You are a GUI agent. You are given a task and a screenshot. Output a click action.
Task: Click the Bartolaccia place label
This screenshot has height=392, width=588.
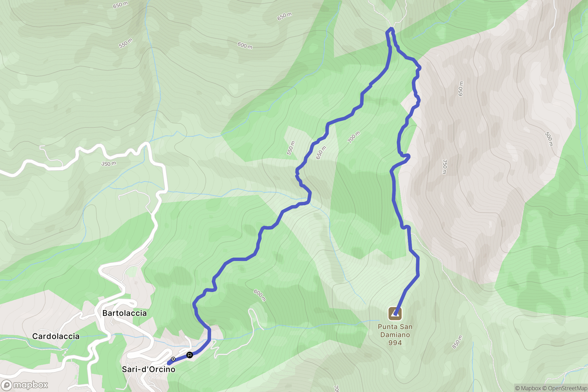pyautogui.click(x=125, y=313)
